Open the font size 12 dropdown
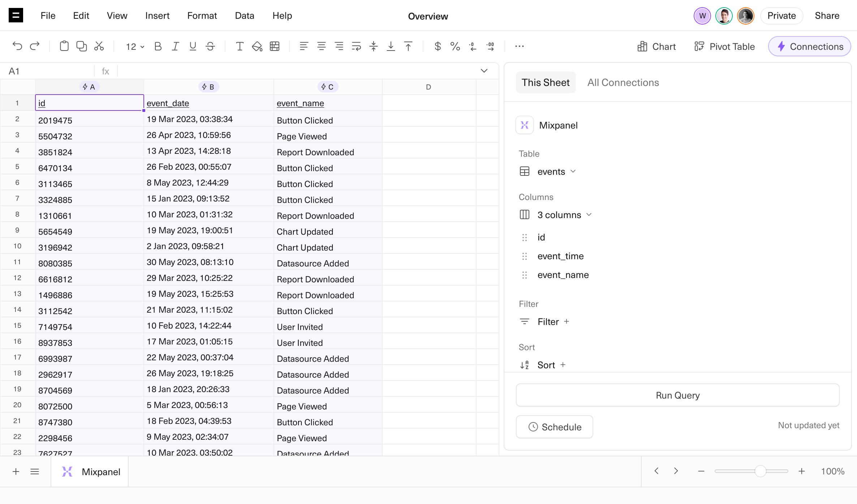The width and height of the screenshot is (857, 504). (x=135, y=47)
